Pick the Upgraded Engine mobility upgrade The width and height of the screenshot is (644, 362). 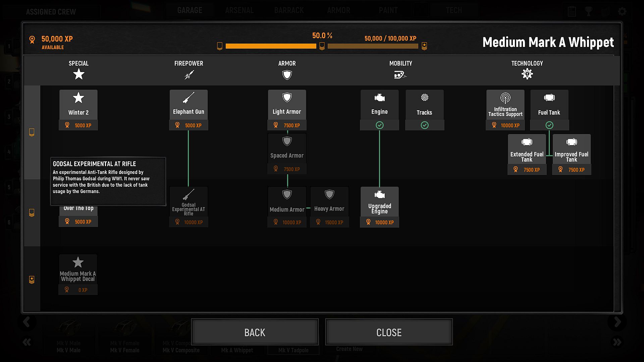[x=379, y=207]
